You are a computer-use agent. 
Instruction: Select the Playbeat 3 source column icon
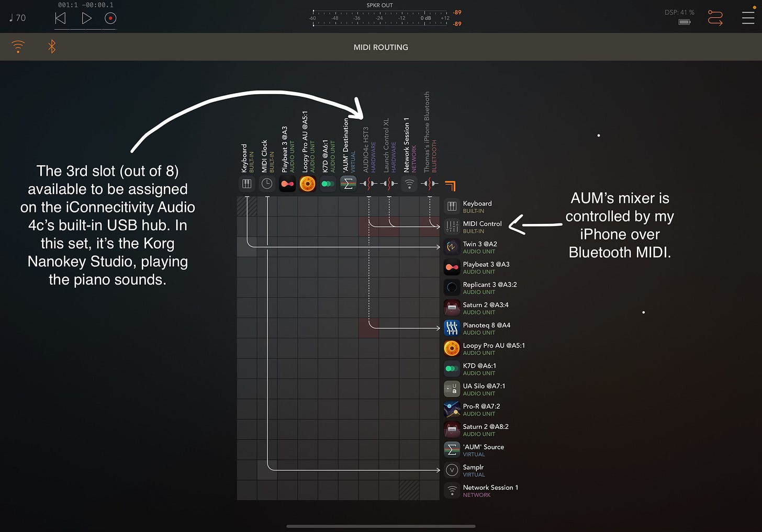287,184
